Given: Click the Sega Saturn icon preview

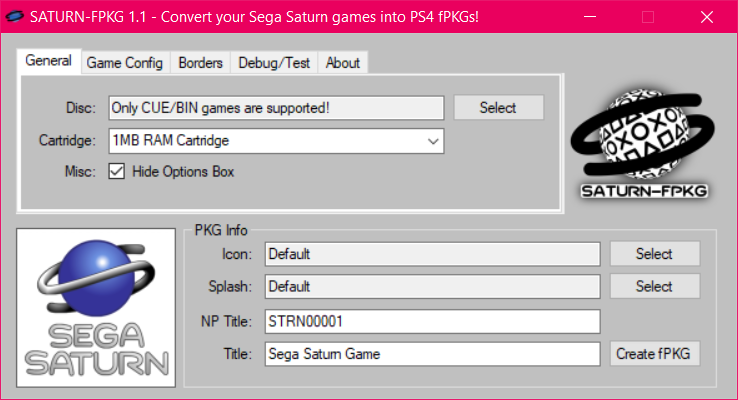Looking at the screenshot, I should coord(96,308).
